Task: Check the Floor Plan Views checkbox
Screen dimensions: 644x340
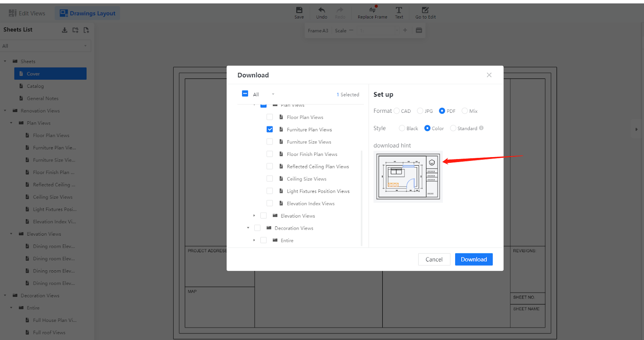Action: [270, 117]
